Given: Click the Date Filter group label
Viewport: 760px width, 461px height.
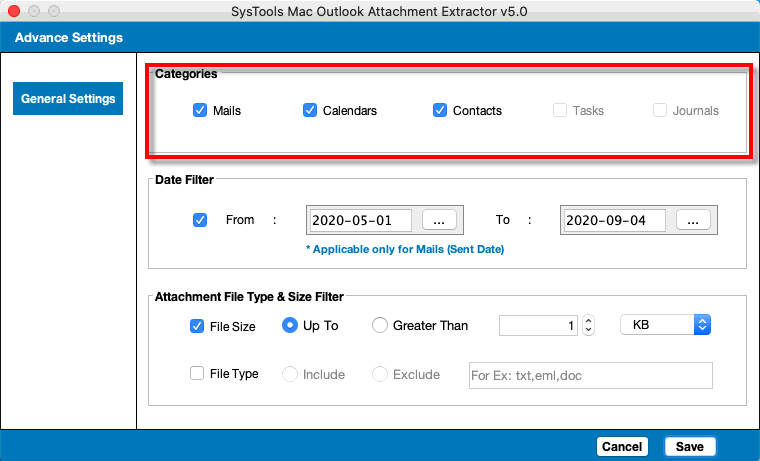Looking at the screenshot, I should (x=184, y=180).
